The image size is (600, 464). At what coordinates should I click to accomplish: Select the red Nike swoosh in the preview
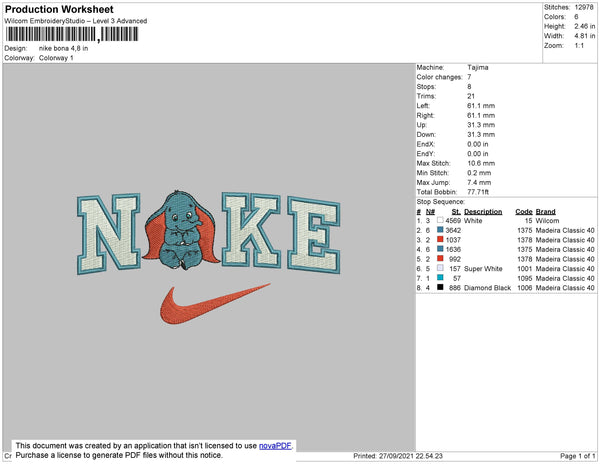214,304
